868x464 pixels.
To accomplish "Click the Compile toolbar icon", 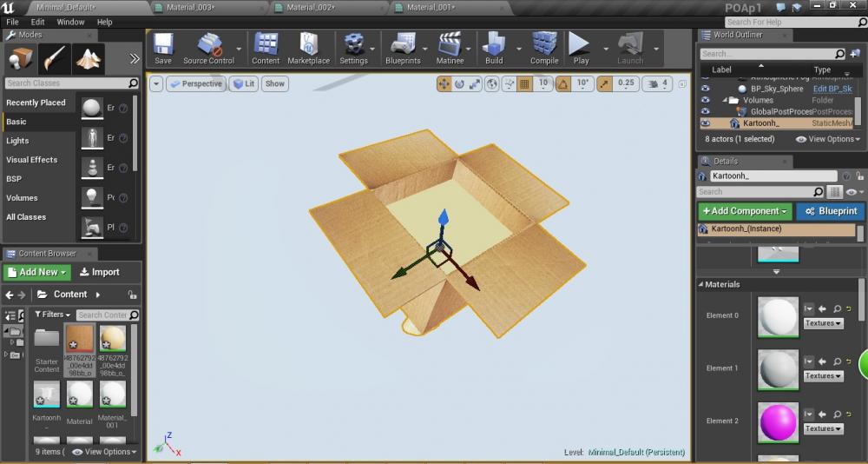I will (x=544, y=49).
